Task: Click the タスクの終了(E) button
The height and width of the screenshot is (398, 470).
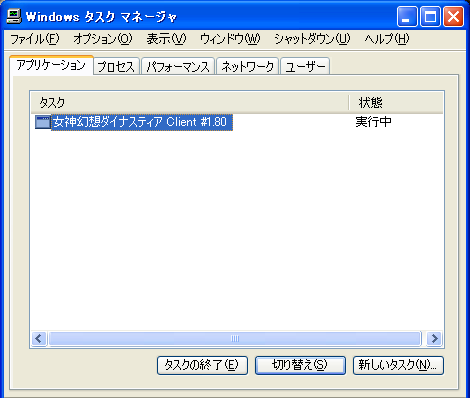Action: coord(202,365)
